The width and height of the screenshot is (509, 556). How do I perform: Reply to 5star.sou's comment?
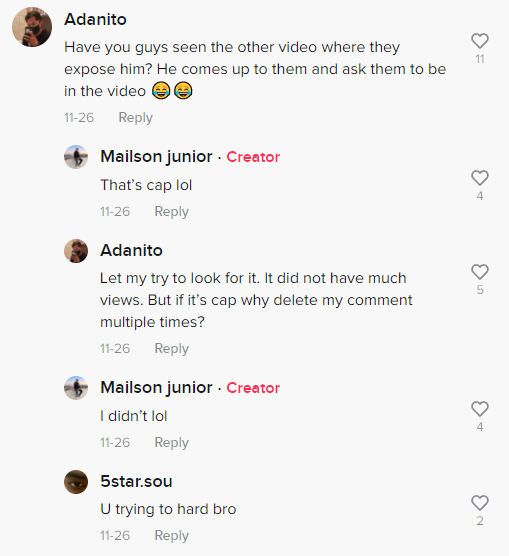coord(172,535)
